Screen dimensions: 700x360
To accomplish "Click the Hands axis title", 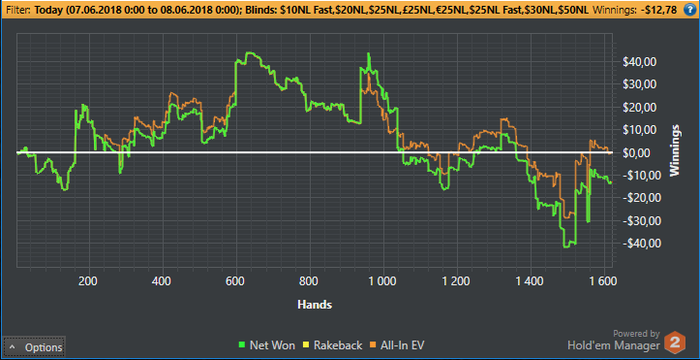I will point(315,305).
